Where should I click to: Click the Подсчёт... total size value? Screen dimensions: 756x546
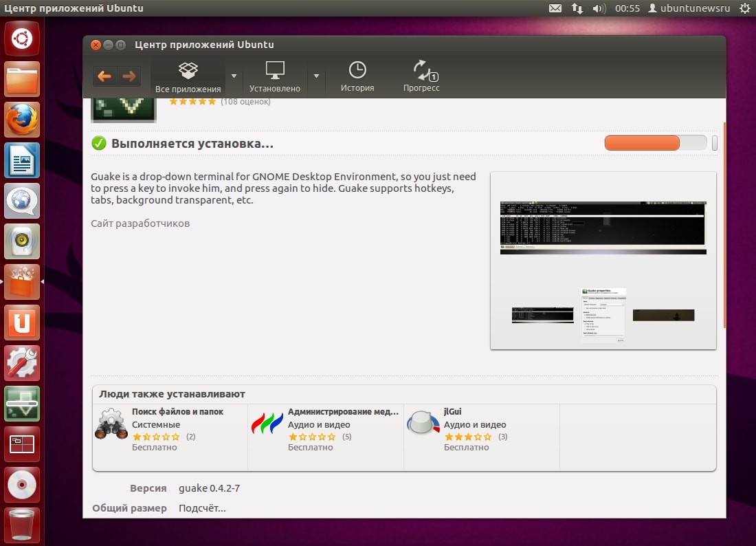[x=202, y=508]
